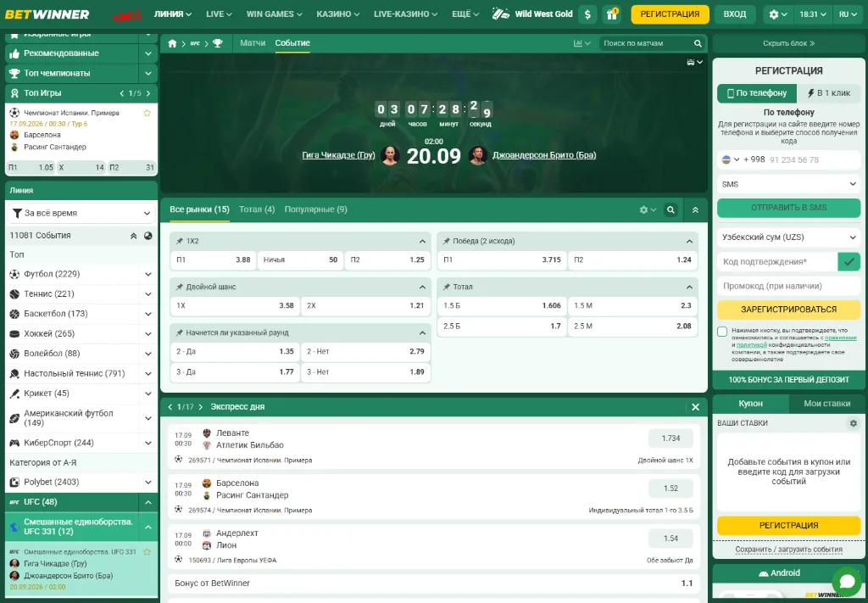
Task: Open the Wild West Gold promo
Action: click(x=532, y=14)
